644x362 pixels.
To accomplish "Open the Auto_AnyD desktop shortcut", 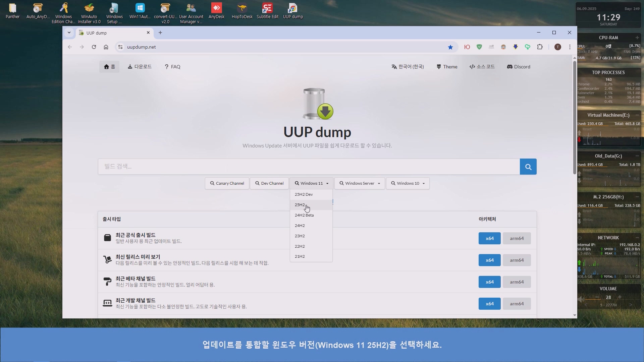I will point(38,11).
